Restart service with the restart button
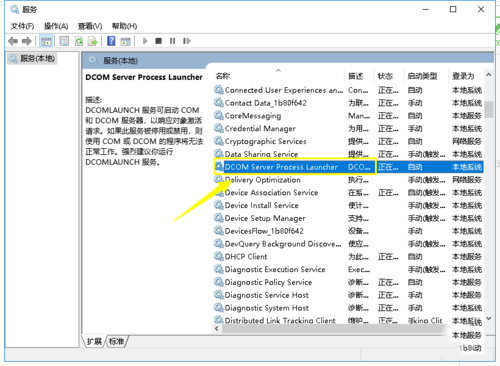The height and width of the screenshot is (366, 500). coord(187,41)
